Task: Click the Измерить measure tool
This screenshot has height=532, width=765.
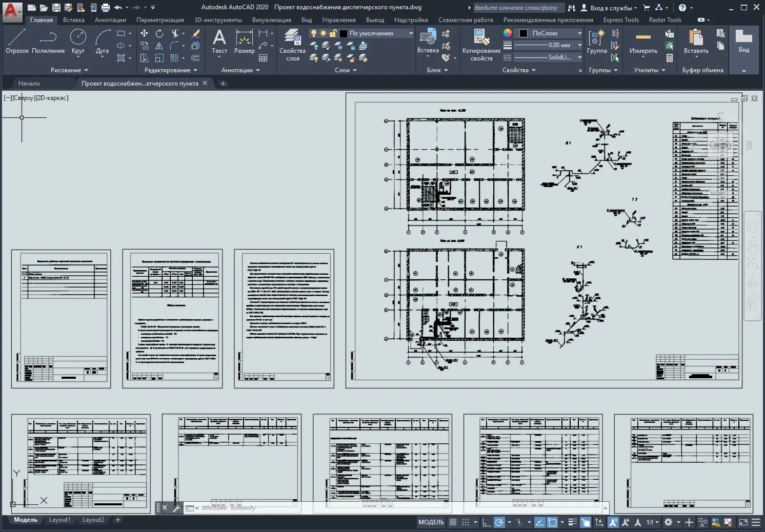Action: click(643, 43)
